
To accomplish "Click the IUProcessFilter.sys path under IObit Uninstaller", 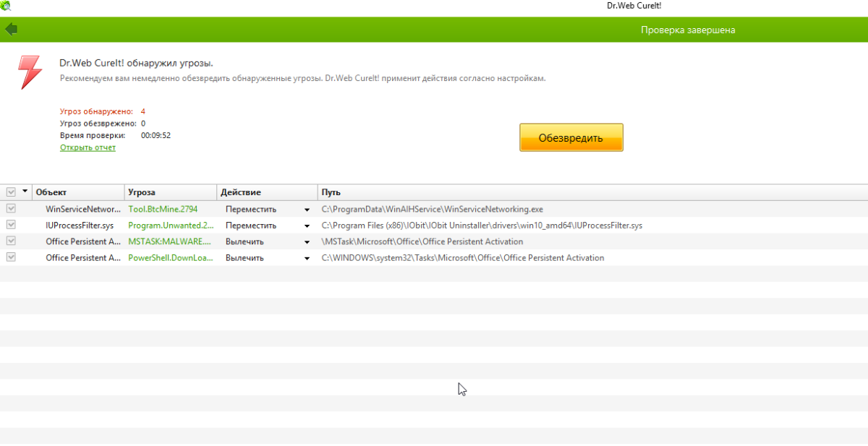I will coord(482,226).
